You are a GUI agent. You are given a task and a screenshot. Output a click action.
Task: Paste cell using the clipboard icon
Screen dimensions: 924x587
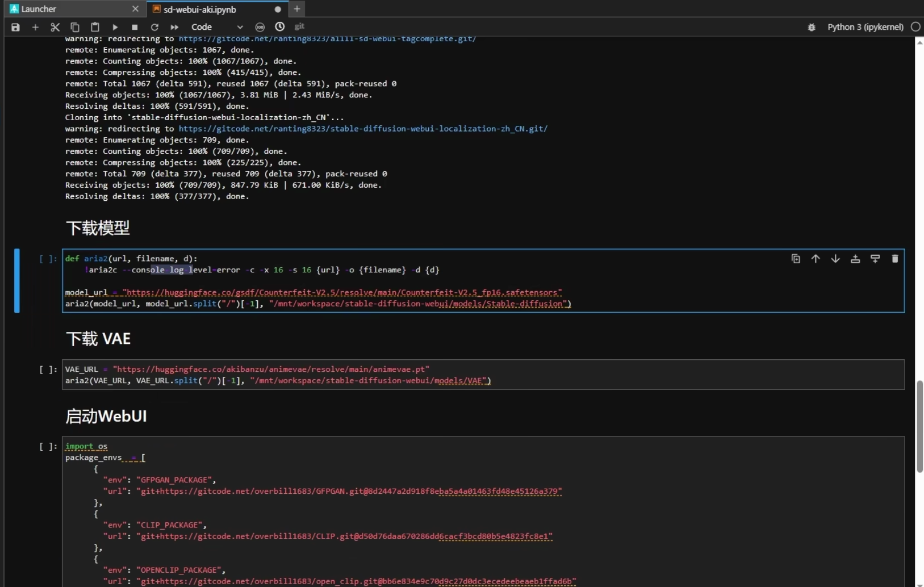tap(95, 27)
